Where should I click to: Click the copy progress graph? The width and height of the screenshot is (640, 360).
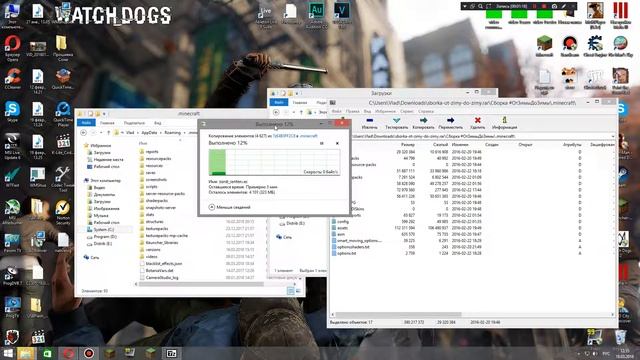(x=274, y=162)
